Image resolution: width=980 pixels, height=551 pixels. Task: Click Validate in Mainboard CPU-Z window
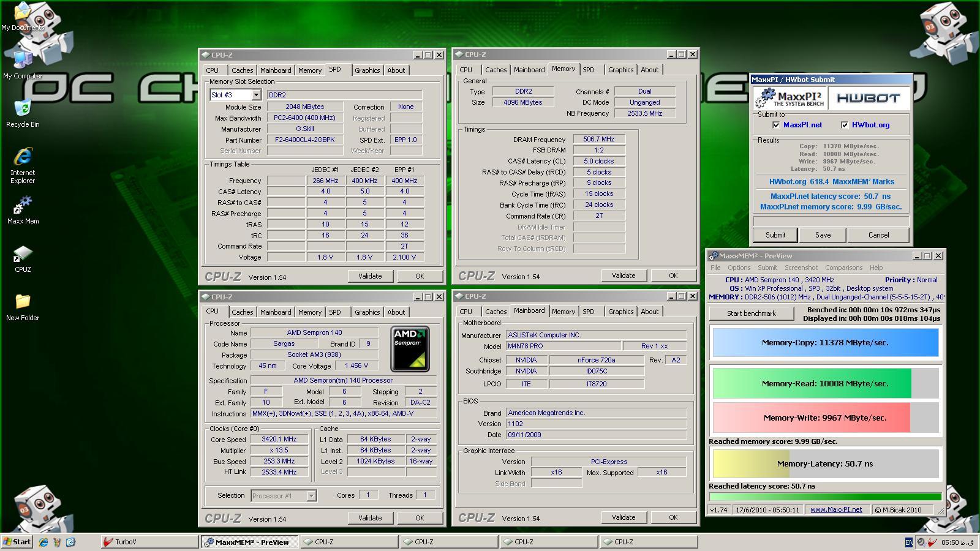coord(624,517)
